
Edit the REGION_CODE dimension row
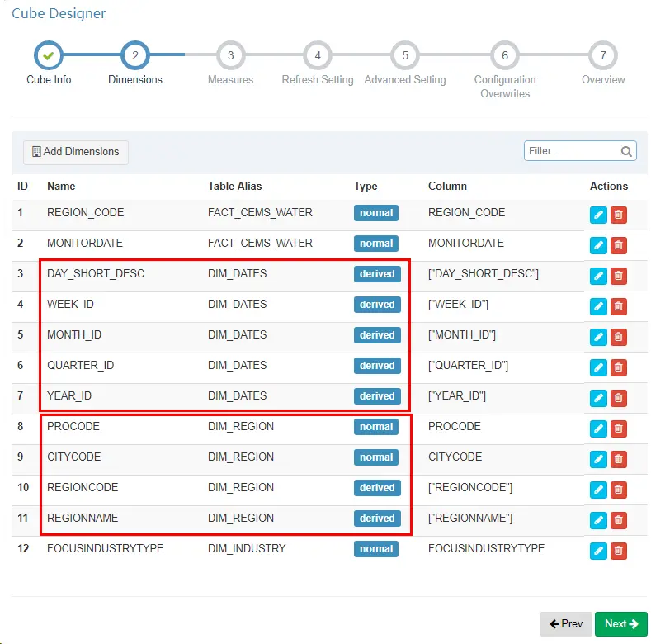(598, 215)
